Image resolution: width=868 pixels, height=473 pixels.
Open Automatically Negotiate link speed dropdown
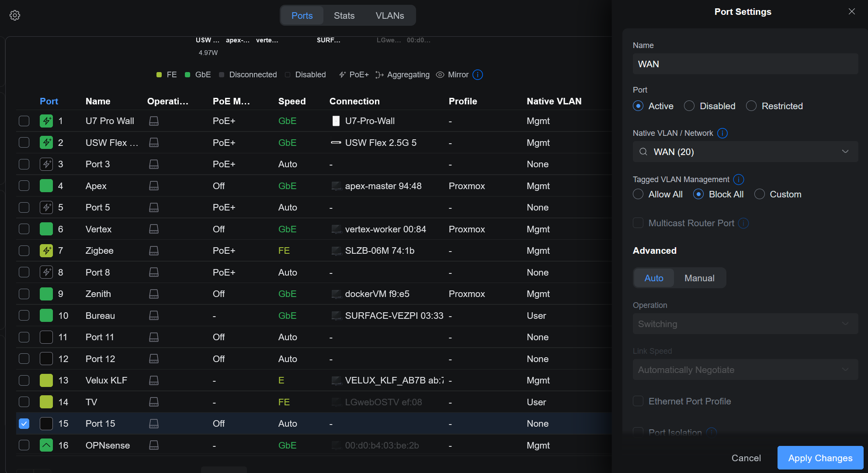point(745,370)
